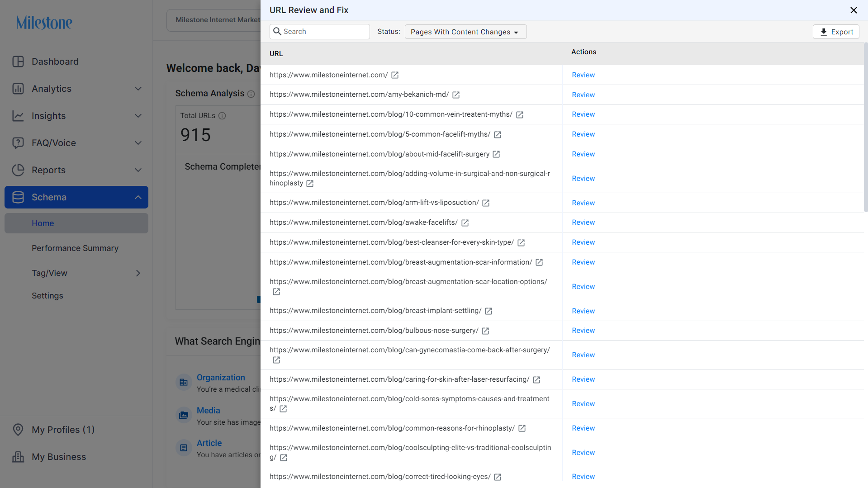Open external link for arm-lift-vs-liposuction URL
Screen dimensions: 868x488
(x=486, y=203)
